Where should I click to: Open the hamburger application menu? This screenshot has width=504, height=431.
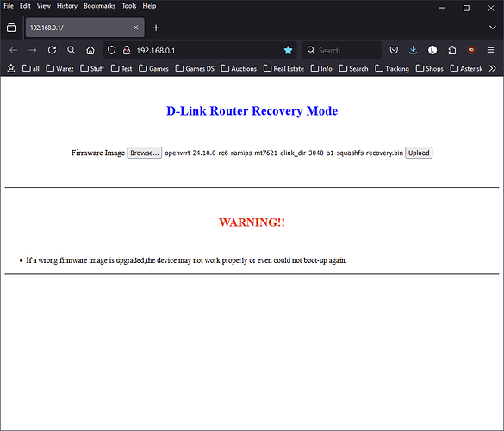pyautogui.click(x=490, y=50)
